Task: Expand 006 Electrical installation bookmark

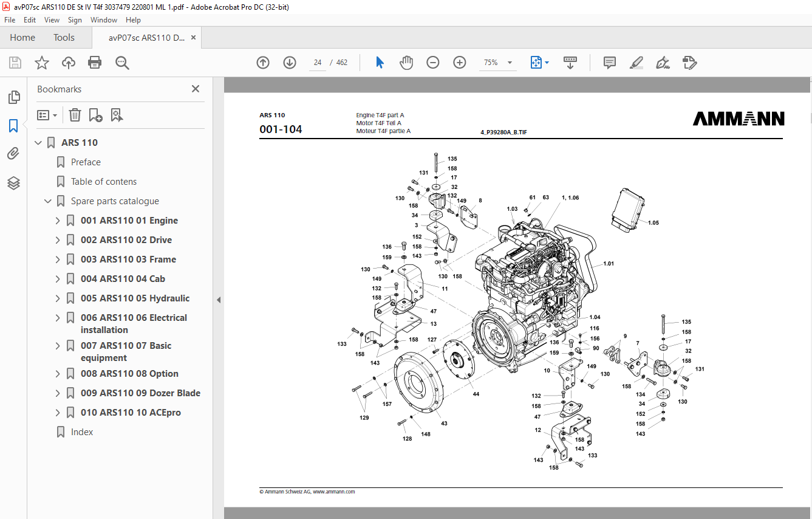Action: pos(58,318)
